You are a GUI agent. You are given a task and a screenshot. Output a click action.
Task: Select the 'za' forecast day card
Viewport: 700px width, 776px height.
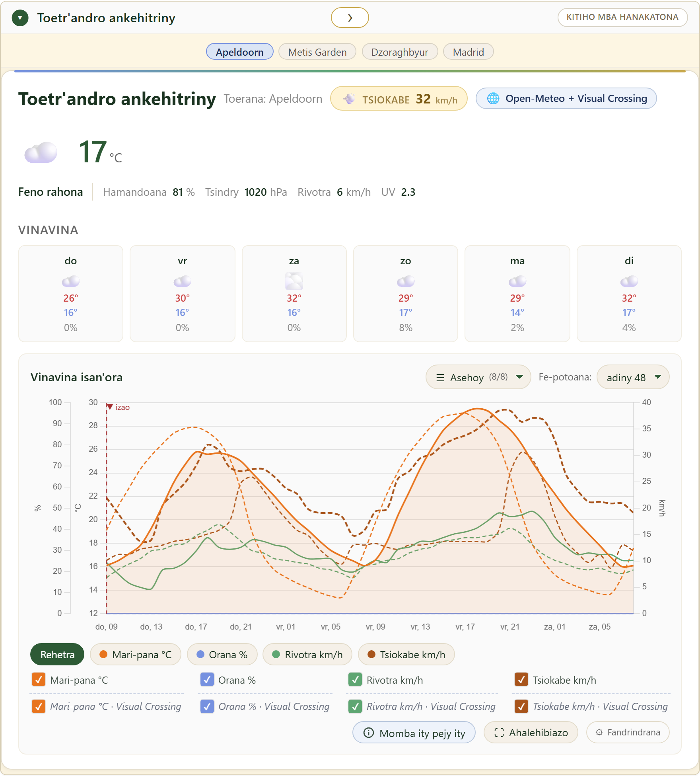[x=294, y=294]
